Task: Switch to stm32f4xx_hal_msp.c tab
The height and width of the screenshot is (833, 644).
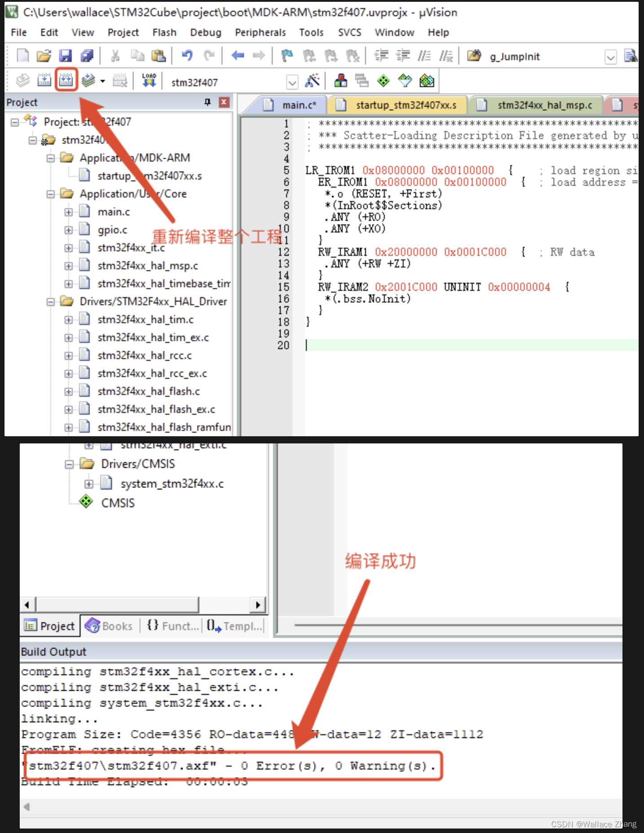Action: 536,105
